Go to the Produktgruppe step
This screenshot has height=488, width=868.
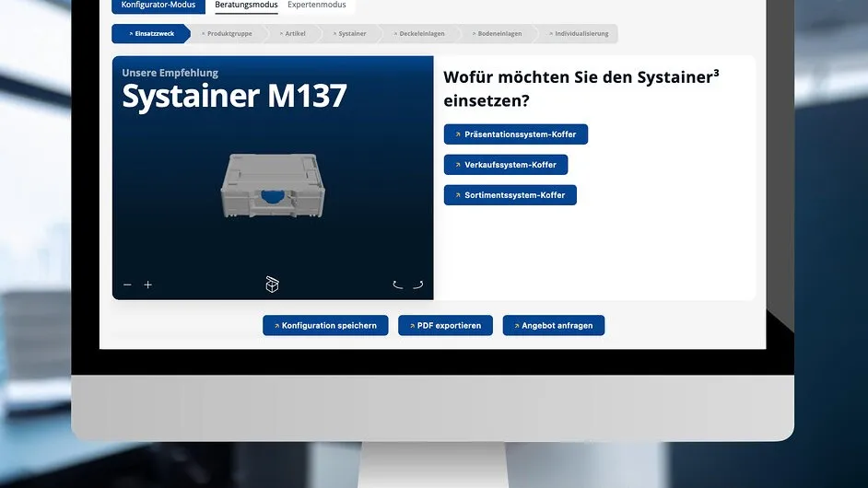coord(227,34)
